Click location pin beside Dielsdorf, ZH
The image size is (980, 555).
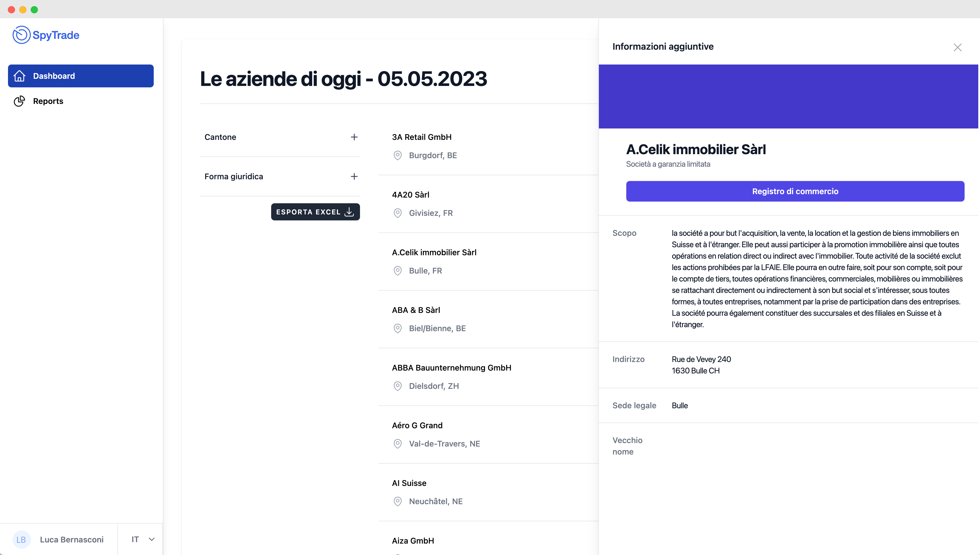(397, 386)
